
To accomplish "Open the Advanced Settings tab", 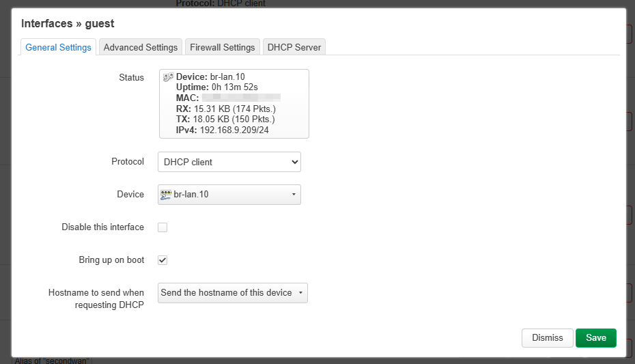I will [141, 47].
